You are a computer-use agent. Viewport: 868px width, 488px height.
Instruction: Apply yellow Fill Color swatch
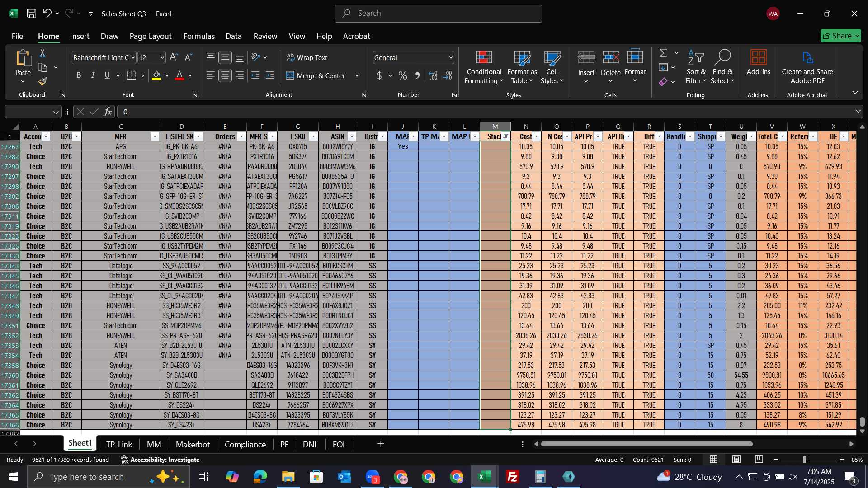(x=156, y=75)
